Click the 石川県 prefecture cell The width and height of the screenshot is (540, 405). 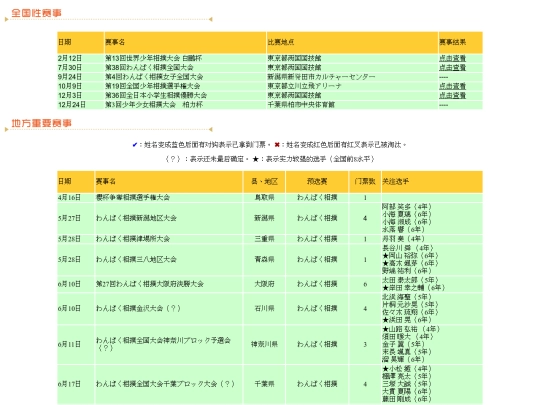264,309
